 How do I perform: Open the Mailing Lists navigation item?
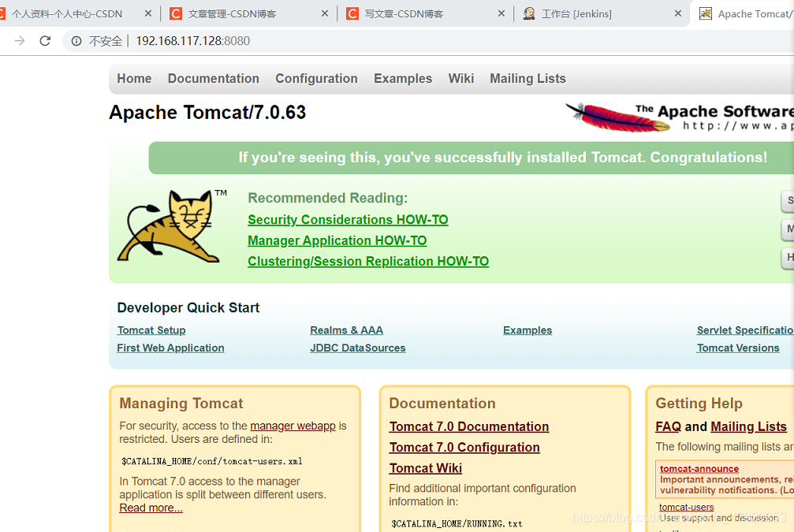[x=527, y=78]
